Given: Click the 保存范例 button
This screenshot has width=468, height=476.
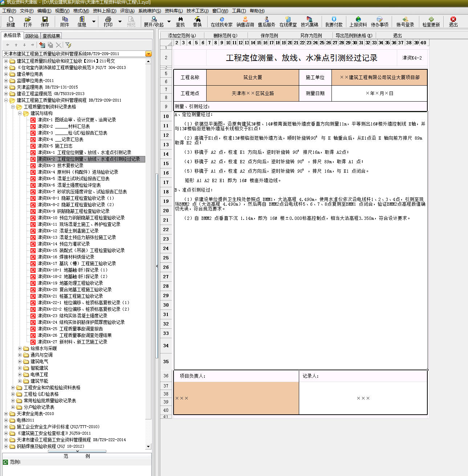Looking at the screenshot, I should [269, 36].
